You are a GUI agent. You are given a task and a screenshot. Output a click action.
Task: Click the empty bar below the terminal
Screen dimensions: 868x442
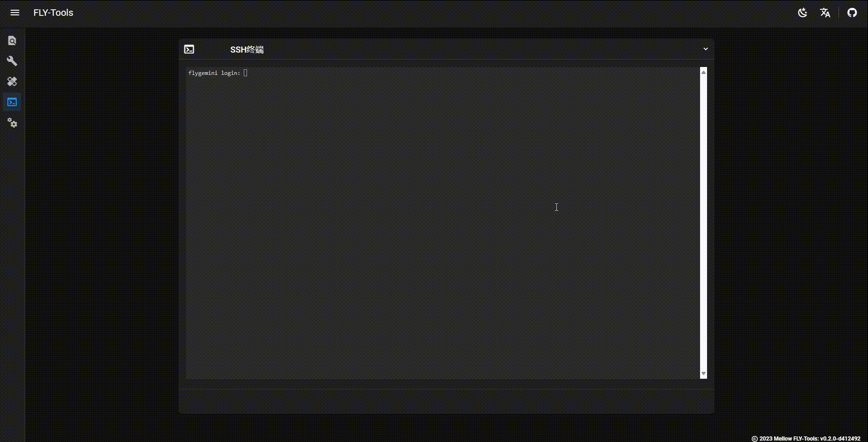tap(446, 401)
